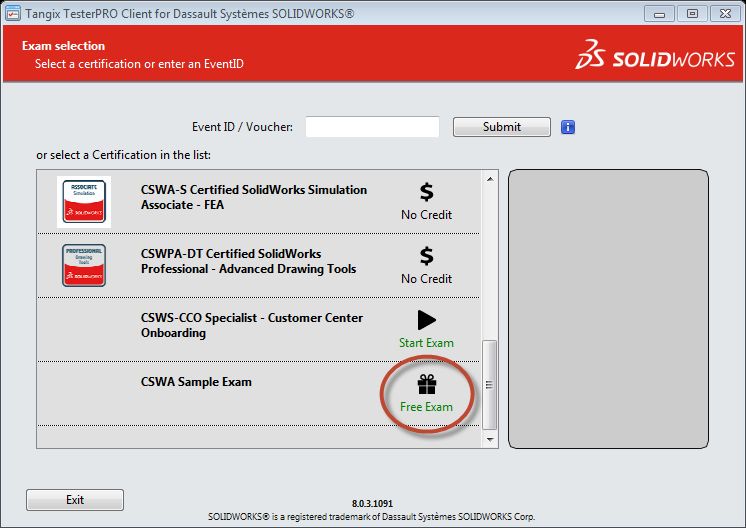Click the certification list scroll up arrow
This screenshot has height=528, width=746.
[x=490, y=179]
